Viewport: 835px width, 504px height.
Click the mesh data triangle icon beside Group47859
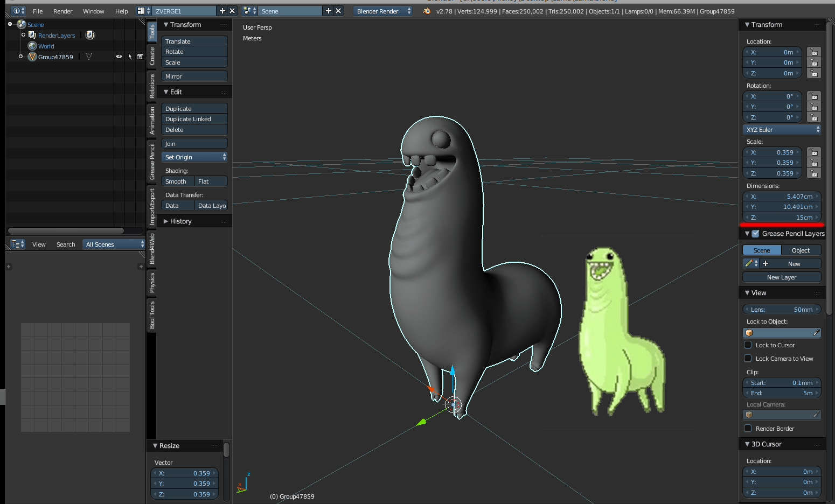(x=89, y=57)
